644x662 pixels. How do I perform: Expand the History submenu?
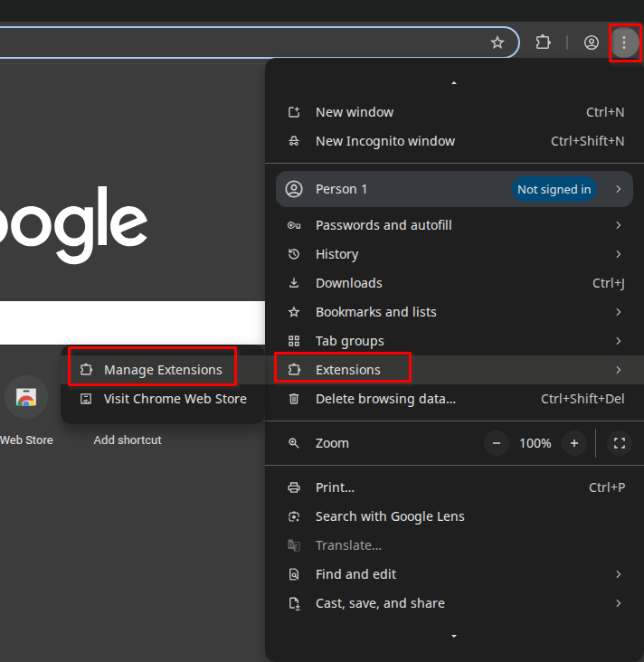pyautogui.click(x=454, y=254)
